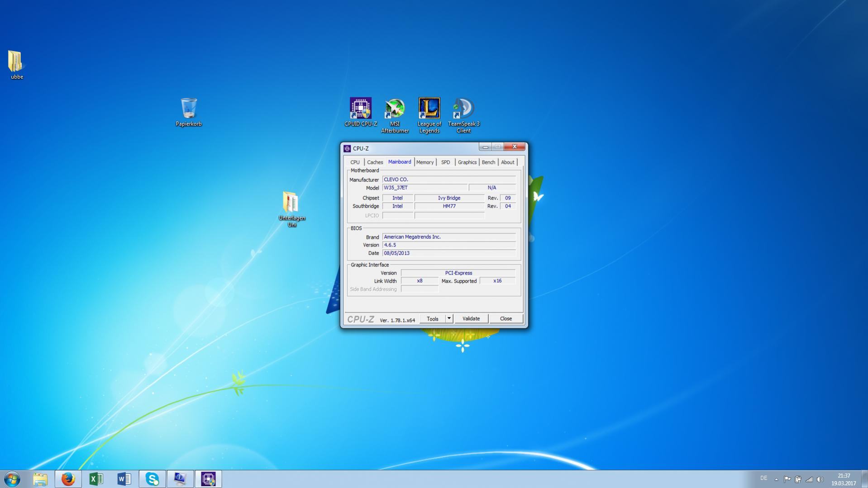This screenshot has width=868, height=488.
Task: Switch to the About tab
Action: 507,162
